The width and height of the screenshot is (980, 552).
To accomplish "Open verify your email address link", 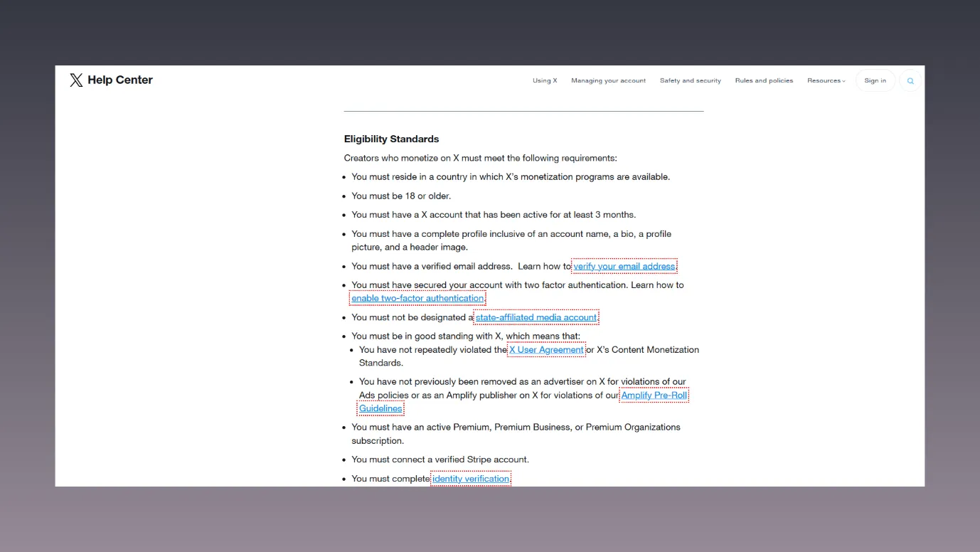I will tap(624, 267).
